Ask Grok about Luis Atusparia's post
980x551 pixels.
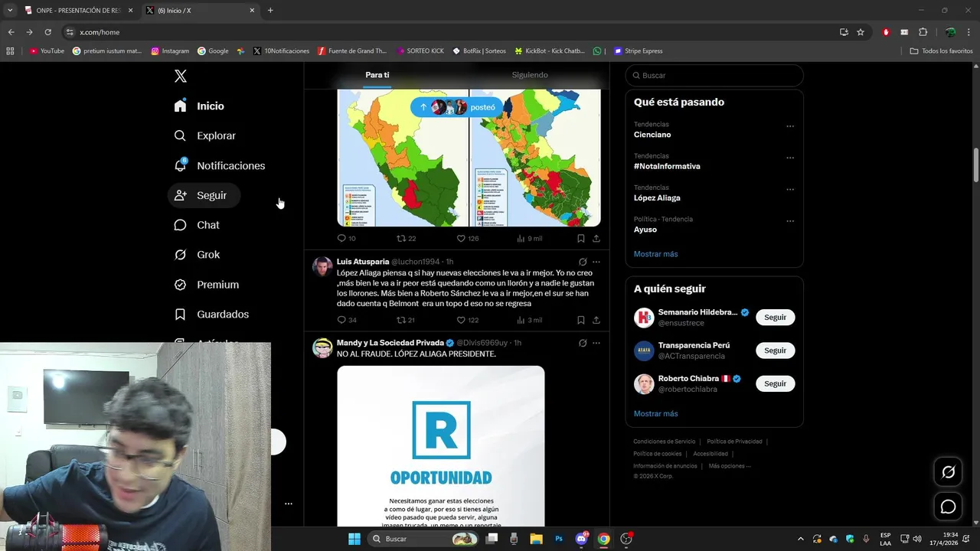pos(583,262)
